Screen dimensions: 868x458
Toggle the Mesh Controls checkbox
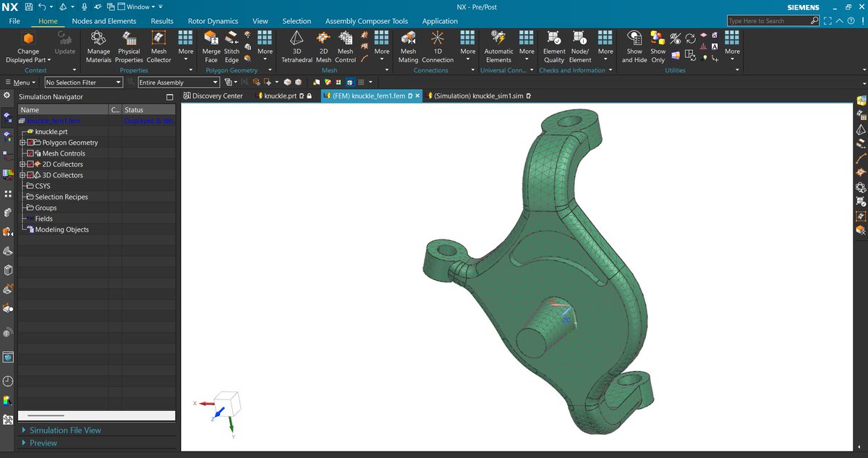click(30, 153)
